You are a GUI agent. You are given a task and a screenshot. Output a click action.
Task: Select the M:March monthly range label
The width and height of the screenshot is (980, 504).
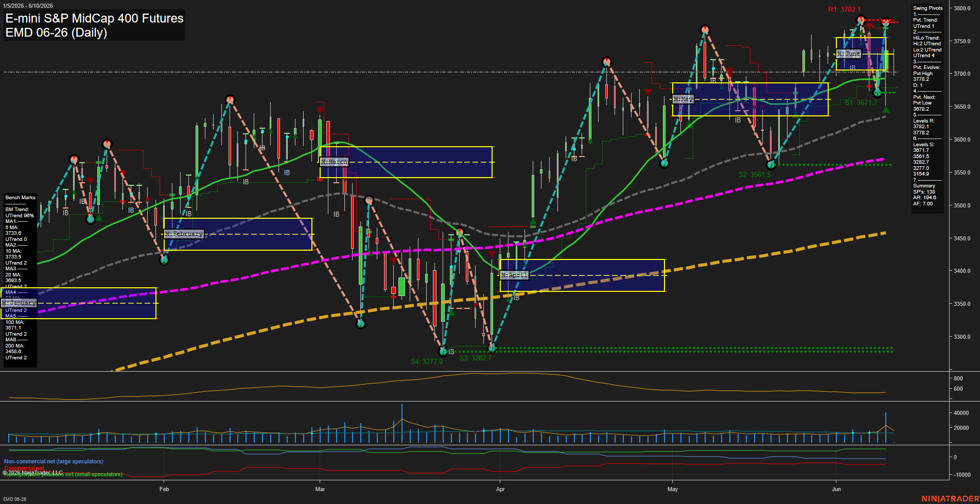[334, 162]
